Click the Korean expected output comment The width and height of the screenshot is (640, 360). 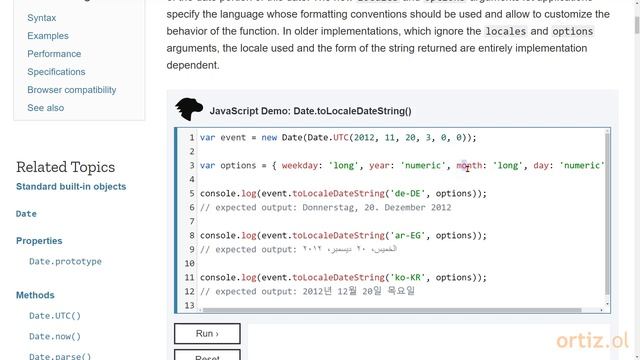308,291
